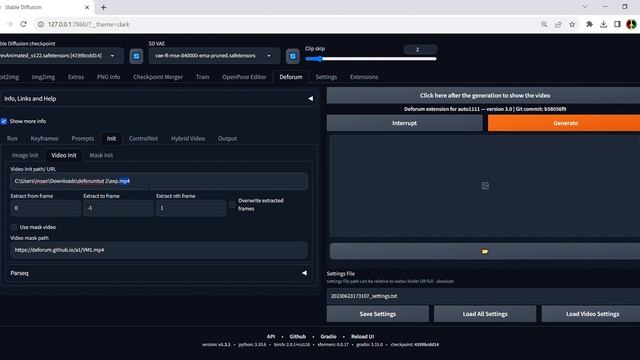Refresh the SD VAE list
The width and height of the screenshot is (640, 360).
(293, 56)
